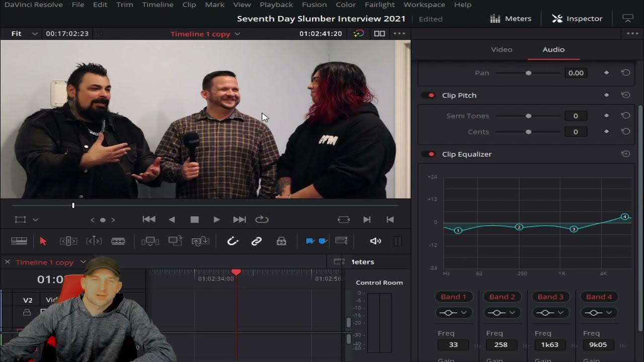Click the Mark In point icon

(367, 220)
